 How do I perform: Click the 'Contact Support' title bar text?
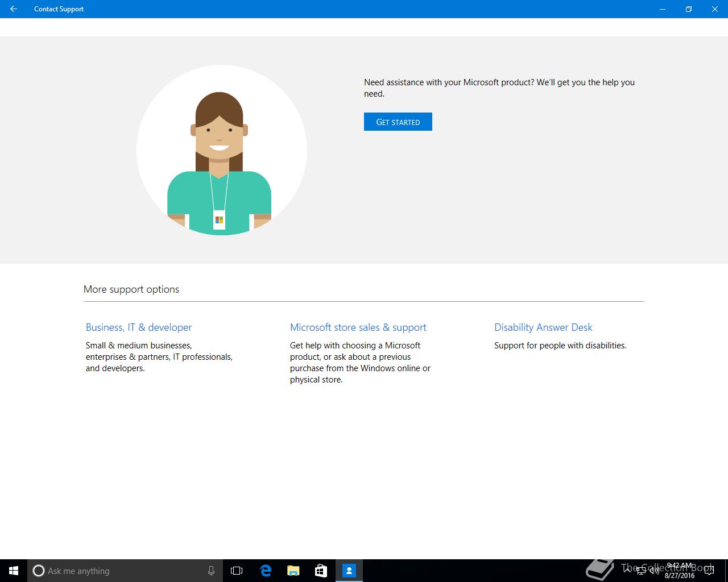coord(59,9)
